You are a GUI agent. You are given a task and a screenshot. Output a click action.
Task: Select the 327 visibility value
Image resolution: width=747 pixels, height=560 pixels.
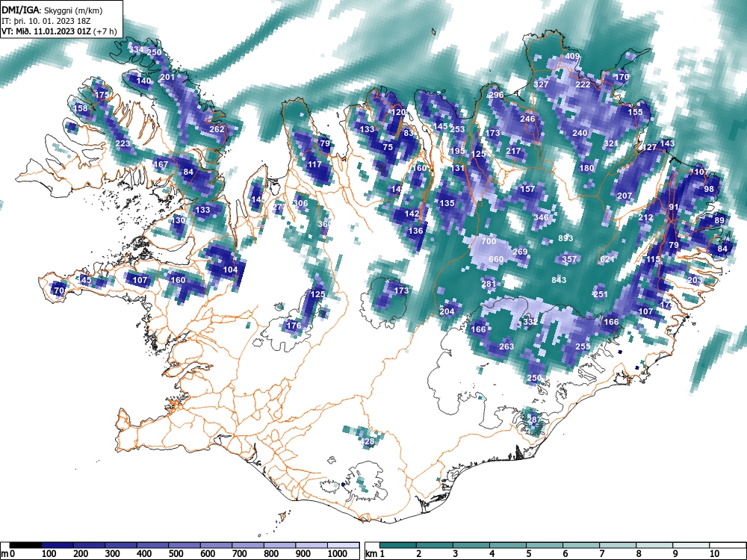click(541, 85)
